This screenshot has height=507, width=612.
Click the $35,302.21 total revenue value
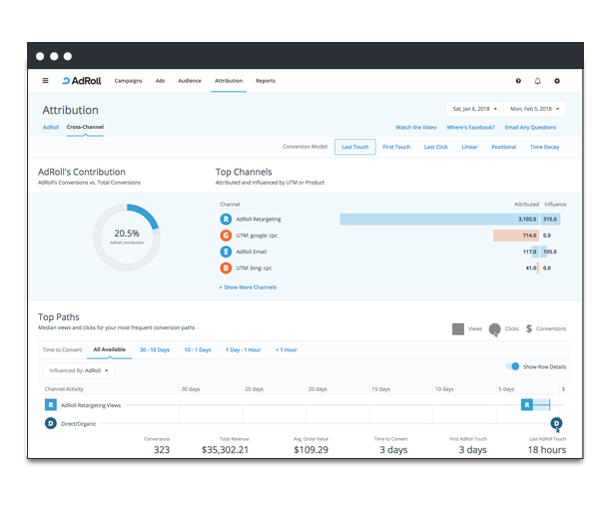(225, 450)
